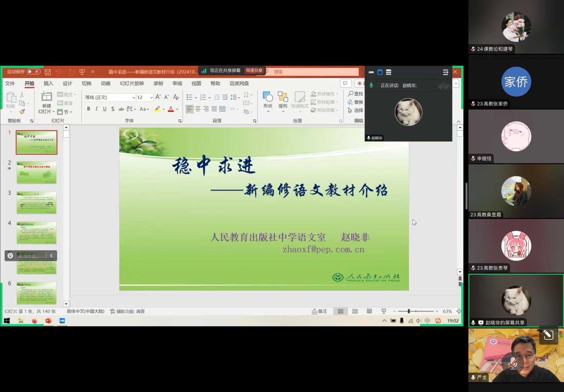
Task: Click the Format Painter brush icon
Action: point(22,112)
